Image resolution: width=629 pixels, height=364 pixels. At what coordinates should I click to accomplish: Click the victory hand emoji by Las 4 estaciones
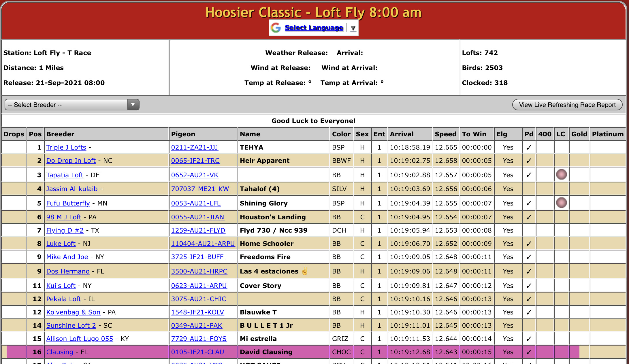point(305,271)
